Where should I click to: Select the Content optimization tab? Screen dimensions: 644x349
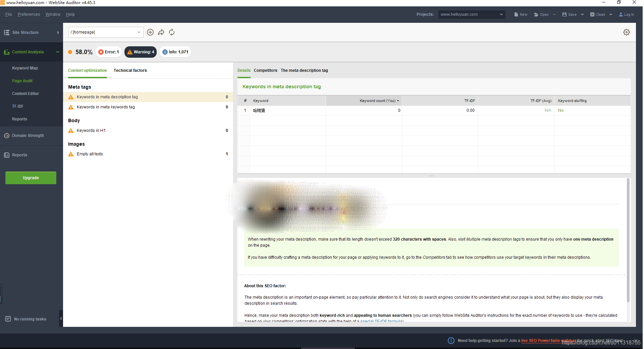pyautogui.click(x=88, y=70)
